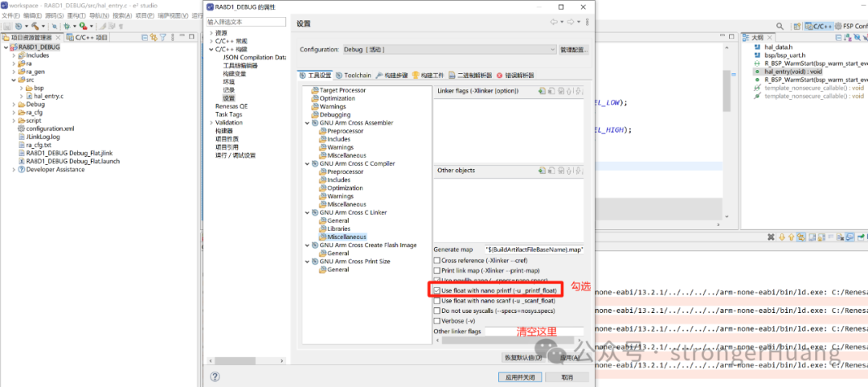Open the three-dot view menu in settings header
Screen dimensions: 868x387
(587, 22)
